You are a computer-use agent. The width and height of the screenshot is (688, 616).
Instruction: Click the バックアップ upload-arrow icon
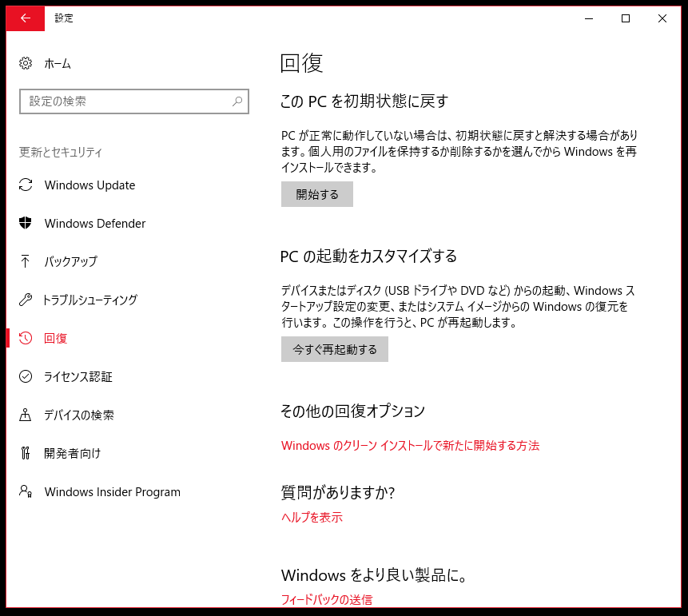coord(25,261)
